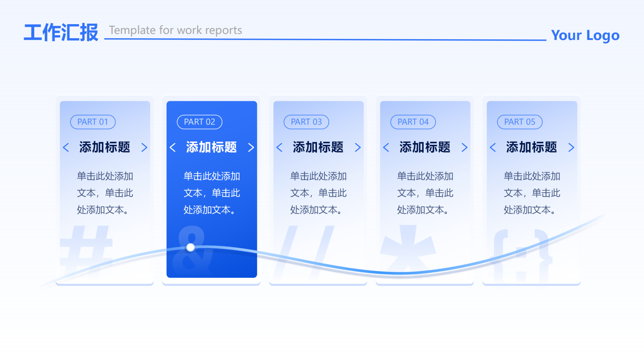This screenshot has width=644, height=362.
Task: Click right chevron on PART 01 card
Action: [144, 147]
